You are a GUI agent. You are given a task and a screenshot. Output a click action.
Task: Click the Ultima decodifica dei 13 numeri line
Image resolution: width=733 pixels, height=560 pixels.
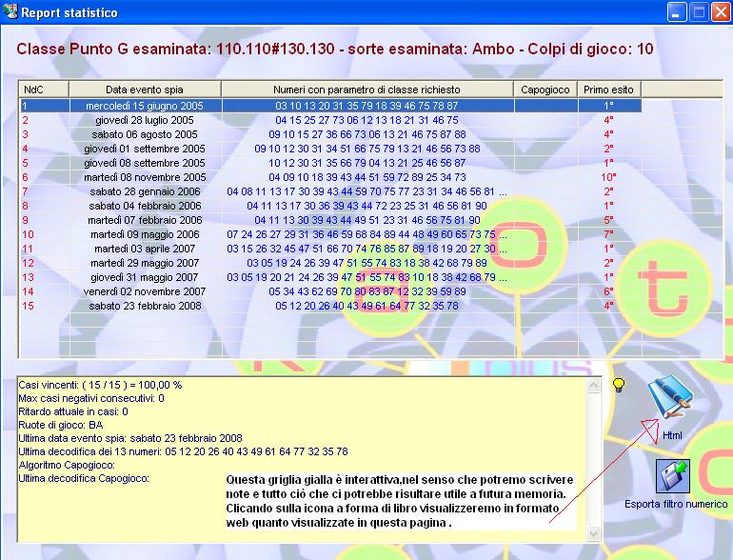(183, 451)
